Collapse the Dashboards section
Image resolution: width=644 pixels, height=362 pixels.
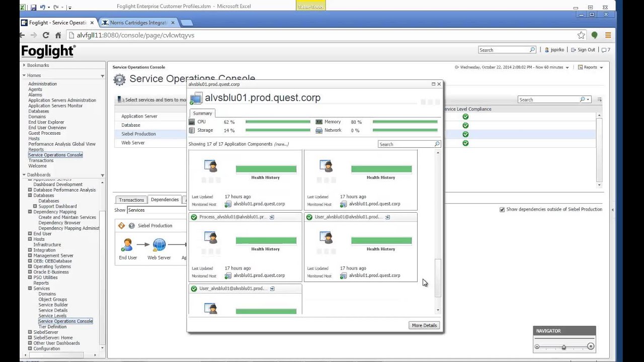point(24,175)
